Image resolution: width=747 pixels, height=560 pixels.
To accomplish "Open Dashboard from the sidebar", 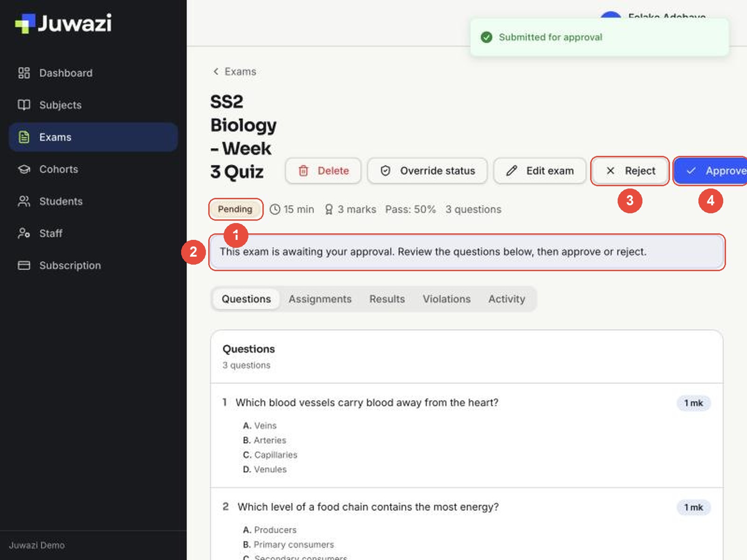I will pos(93,73).
